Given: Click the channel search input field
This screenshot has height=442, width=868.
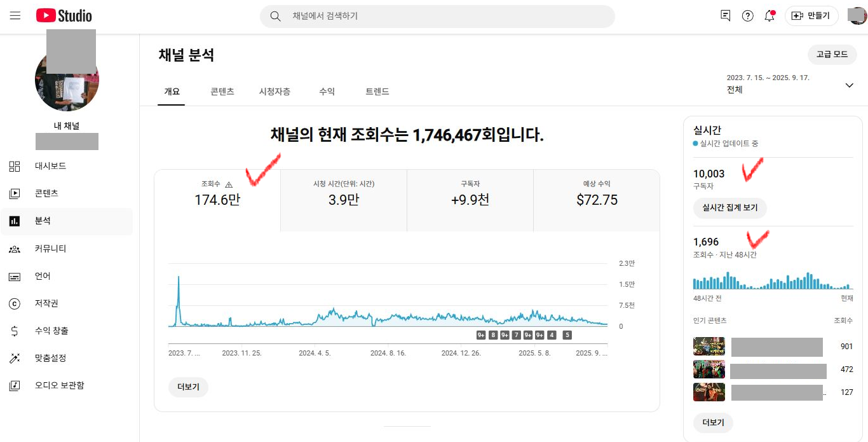Looking at the screenshot, I should [x=445, y=16].
